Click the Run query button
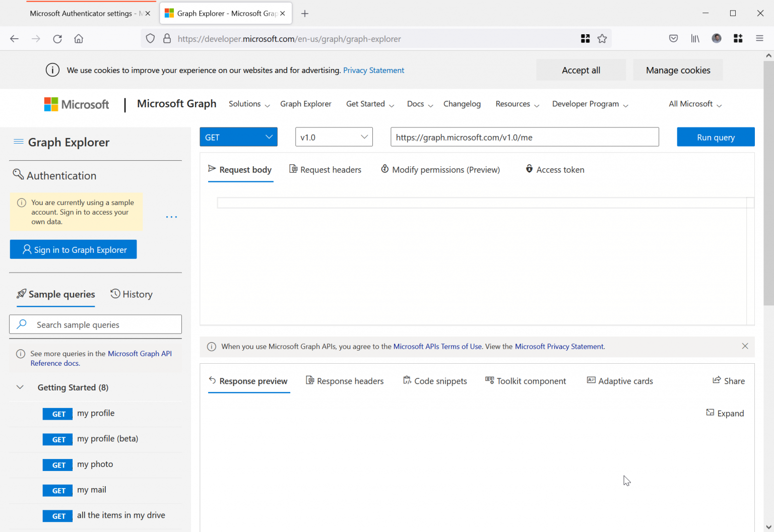This screenshot has height=532, width=774. point(716,137)
